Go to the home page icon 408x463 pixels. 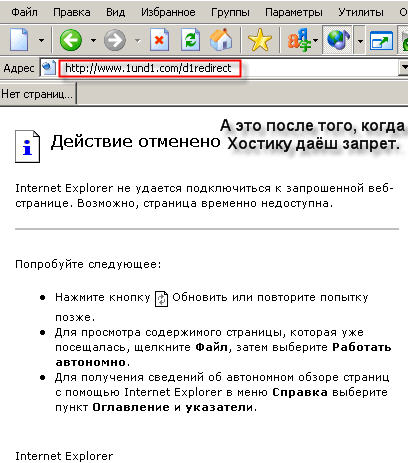[x=221, y=40]
